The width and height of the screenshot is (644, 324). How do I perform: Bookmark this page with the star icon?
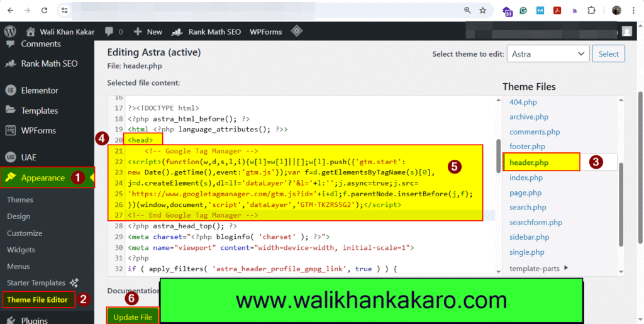point(482,10)
